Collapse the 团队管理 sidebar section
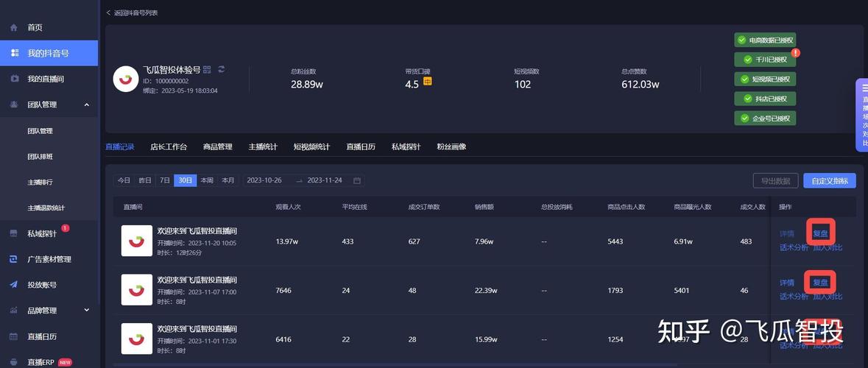The width and height of the screenshot is (868, 368). [86, 105]
